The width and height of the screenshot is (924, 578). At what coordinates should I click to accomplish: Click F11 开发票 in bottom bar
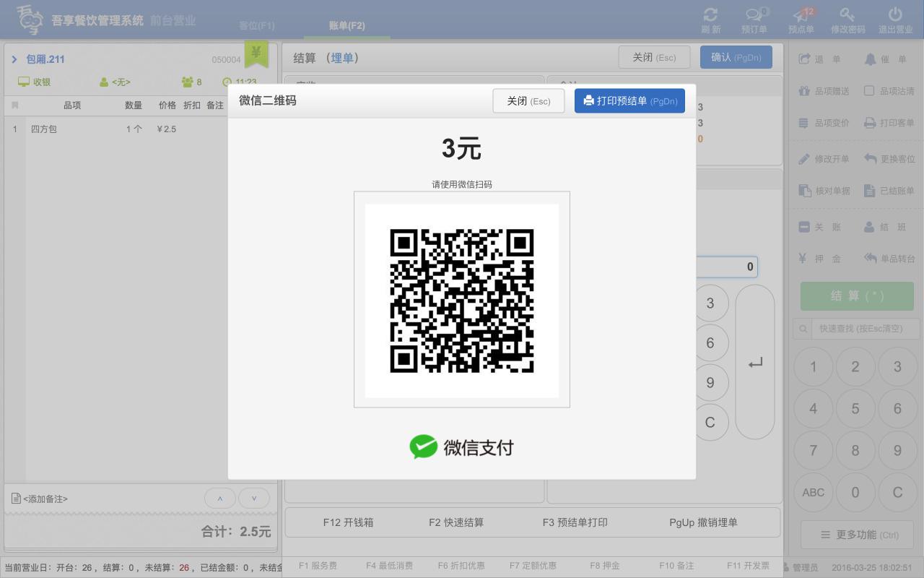pos(749,566)
